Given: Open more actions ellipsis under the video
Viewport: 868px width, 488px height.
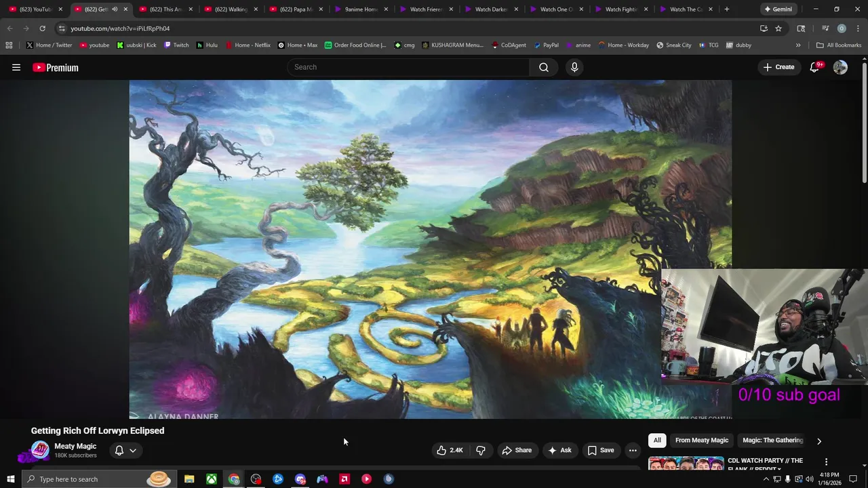Looking at the screenshot, I should pyautogui.click(x=633, y=450).
